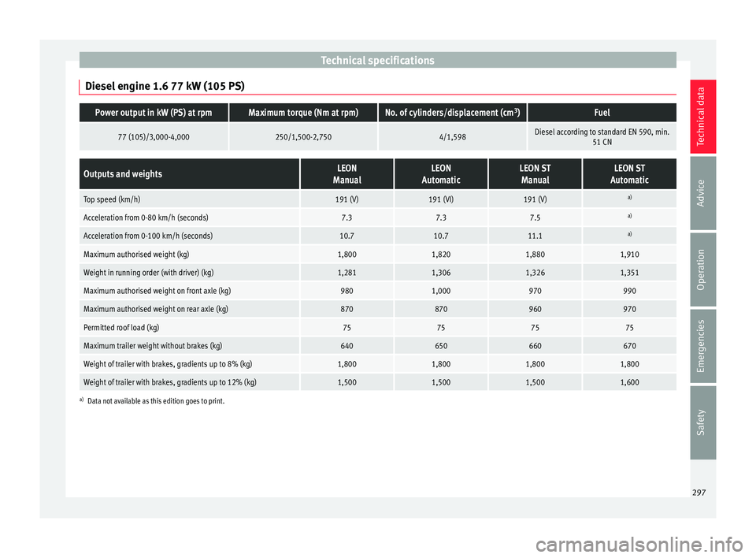Select the Diesel engine 1.6 77 kW heading

coord(165,86)
